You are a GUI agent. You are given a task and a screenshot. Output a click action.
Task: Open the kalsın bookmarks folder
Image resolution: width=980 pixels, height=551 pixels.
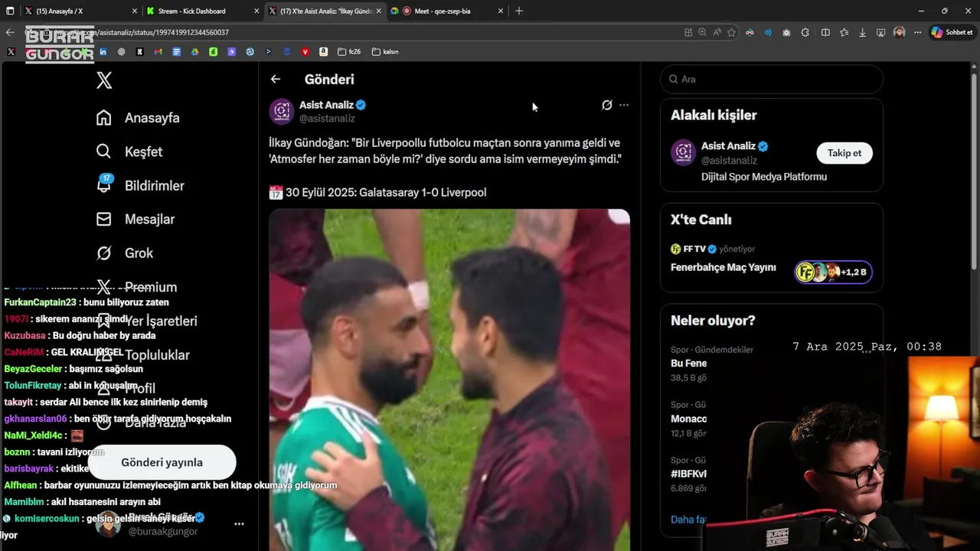point(385,51)
